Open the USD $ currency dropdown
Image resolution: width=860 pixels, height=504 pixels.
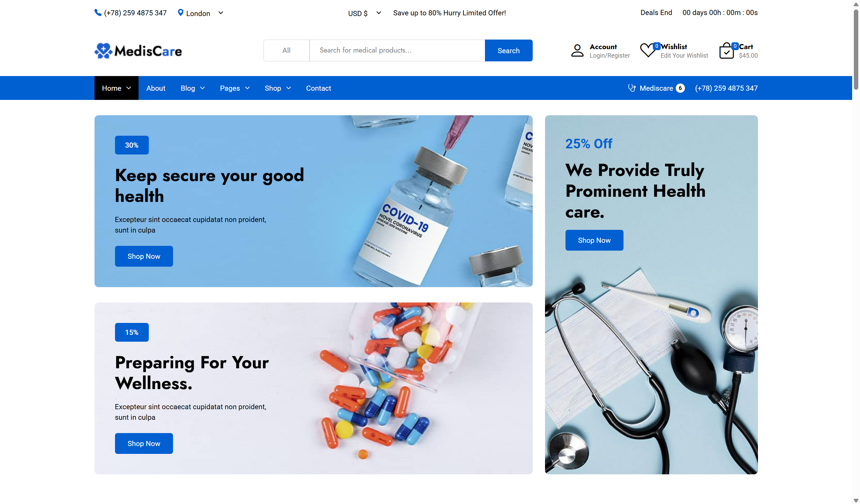pos(364,13)
